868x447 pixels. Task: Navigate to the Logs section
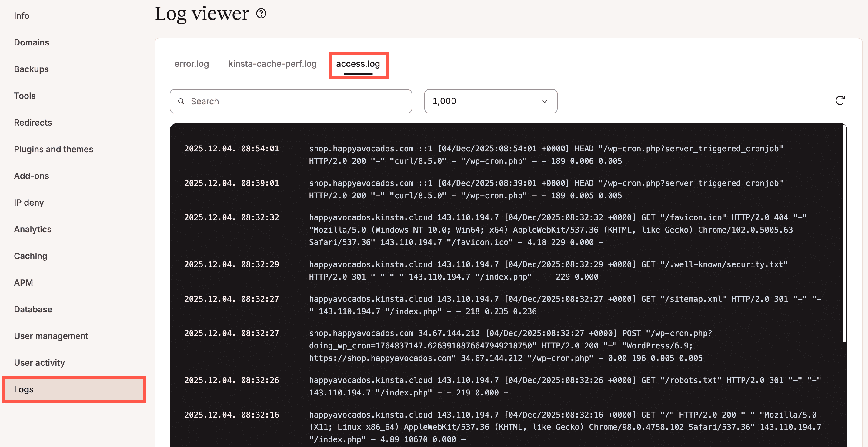[x=24, y=389]
